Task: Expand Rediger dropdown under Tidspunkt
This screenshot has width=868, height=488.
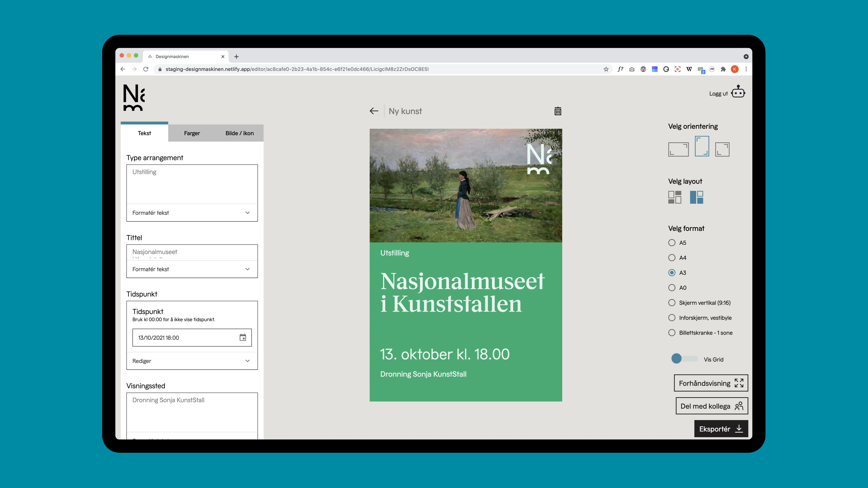Action: click(x=192, y=361)
